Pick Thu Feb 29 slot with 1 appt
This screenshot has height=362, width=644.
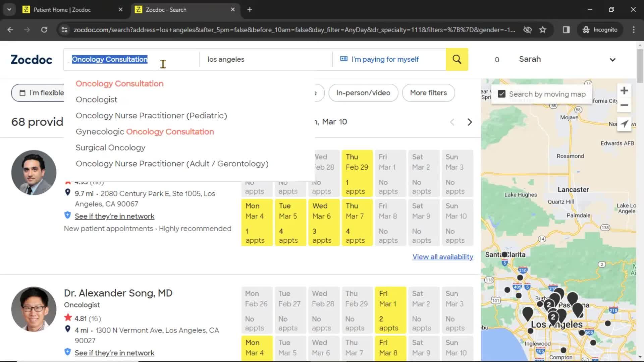[357, 173]
